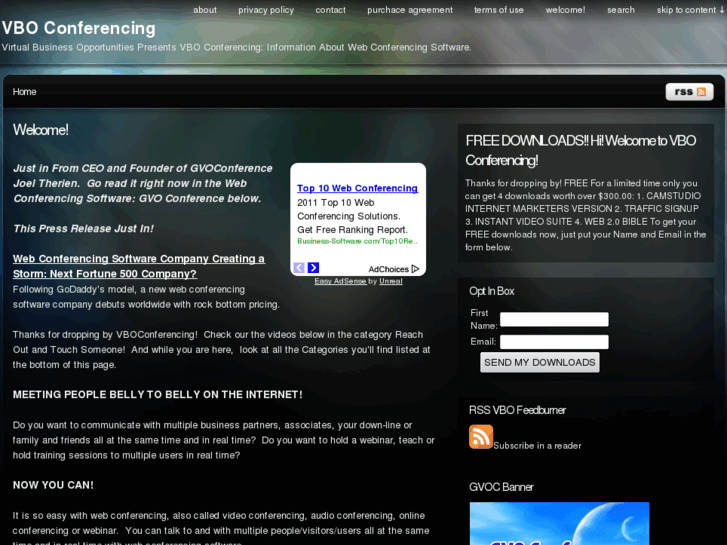Image resolution: width=727 pixels, height=545 pixels.
Task: Click the orange RSS icon in the rss button
Action: pos(701,92)
